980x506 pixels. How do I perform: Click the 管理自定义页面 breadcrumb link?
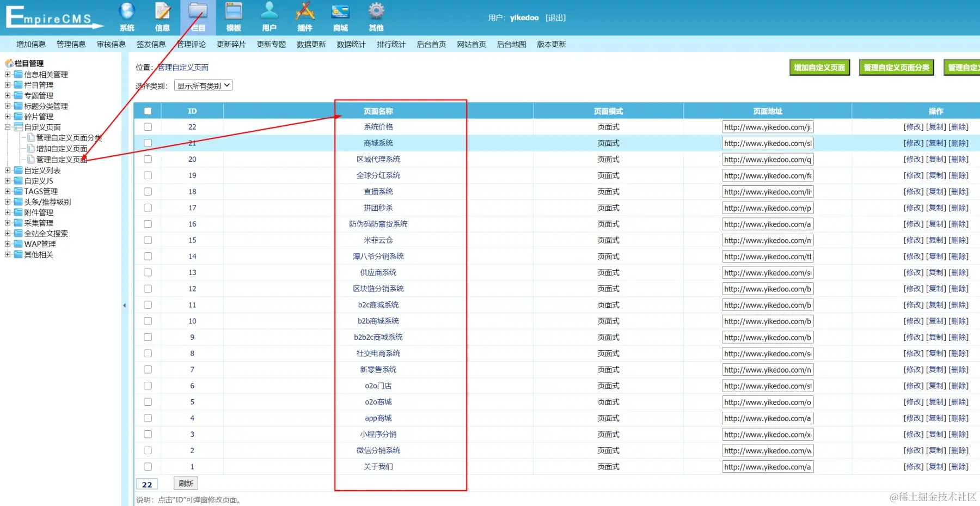pos(183,68)
